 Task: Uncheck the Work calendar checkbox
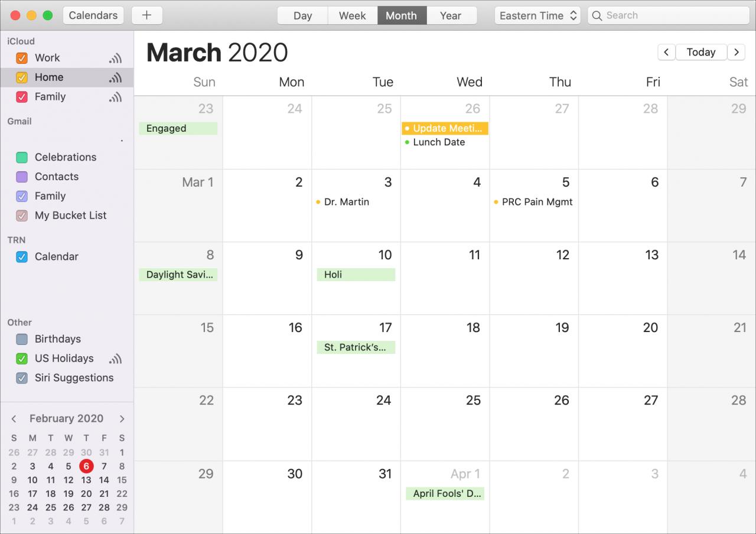point(22,58)
